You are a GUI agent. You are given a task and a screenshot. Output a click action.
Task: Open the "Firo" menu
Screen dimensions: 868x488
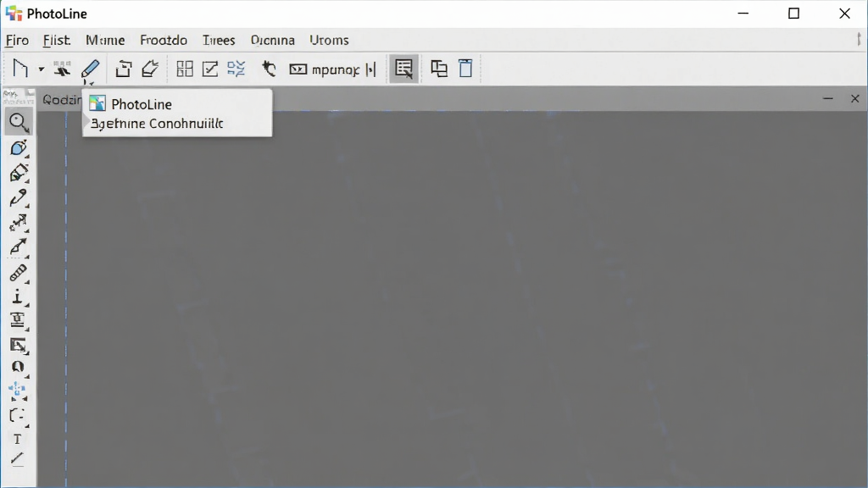pyautogui.click(x=17, y=41)
